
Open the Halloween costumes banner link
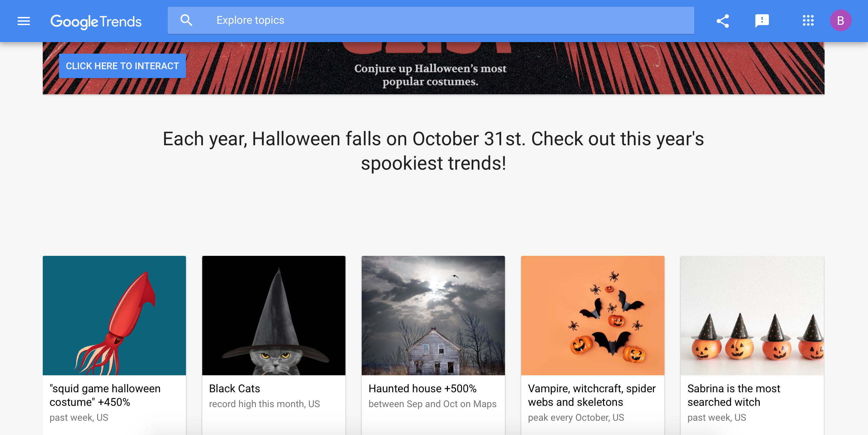[122, 66]
